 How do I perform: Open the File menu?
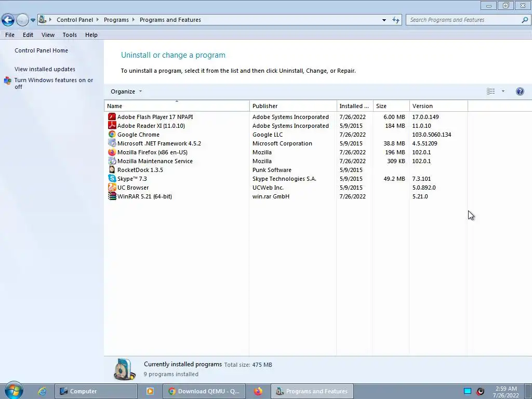pos(10,35)
